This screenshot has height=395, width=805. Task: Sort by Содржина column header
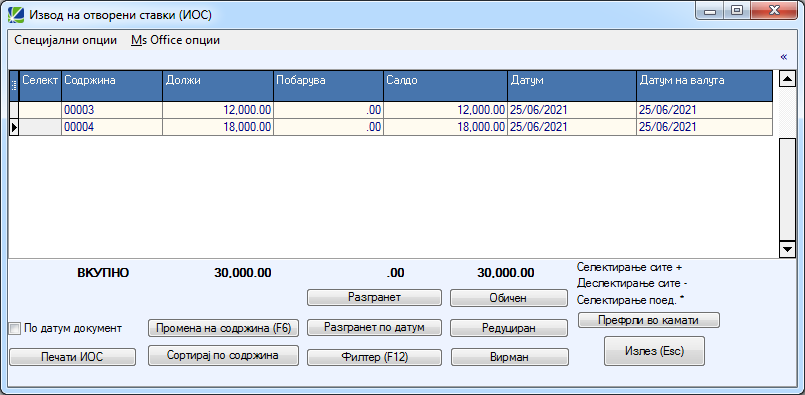coord(112,86)
